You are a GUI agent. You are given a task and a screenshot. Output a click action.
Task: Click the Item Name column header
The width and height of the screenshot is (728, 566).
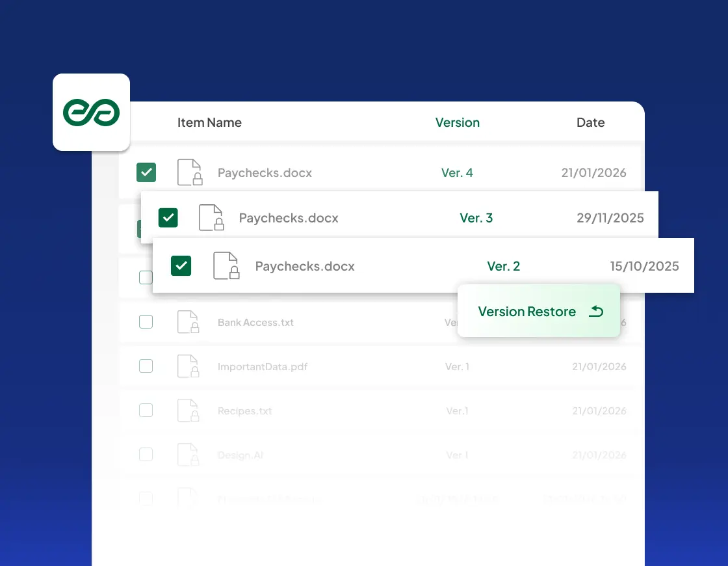[x=209, y=122]
